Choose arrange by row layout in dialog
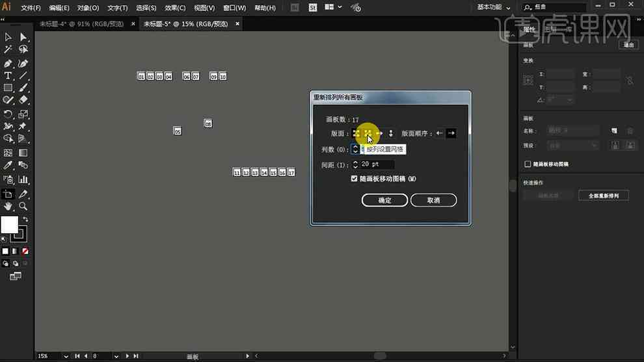The width and height of the screenshot is (644, 362). pyautogui.click(x=379, y=133)
